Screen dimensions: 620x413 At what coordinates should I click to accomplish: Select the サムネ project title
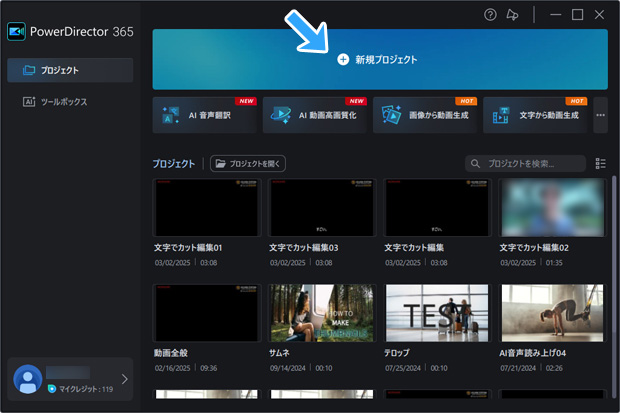(279, 353)
